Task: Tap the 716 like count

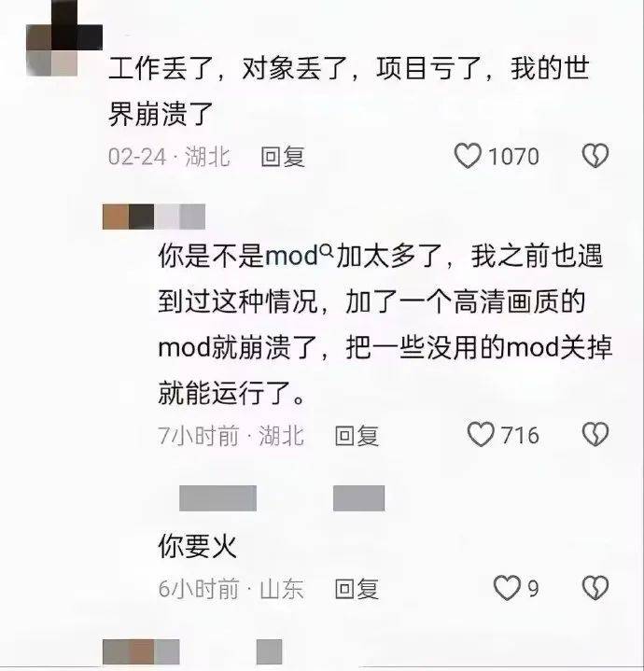Action: 520,435
